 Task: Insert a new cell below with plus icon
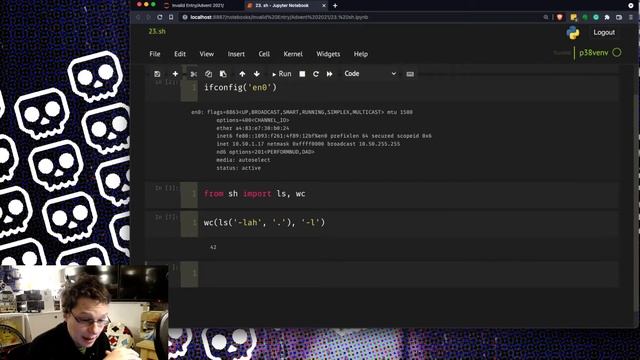(x=175, y=74)
